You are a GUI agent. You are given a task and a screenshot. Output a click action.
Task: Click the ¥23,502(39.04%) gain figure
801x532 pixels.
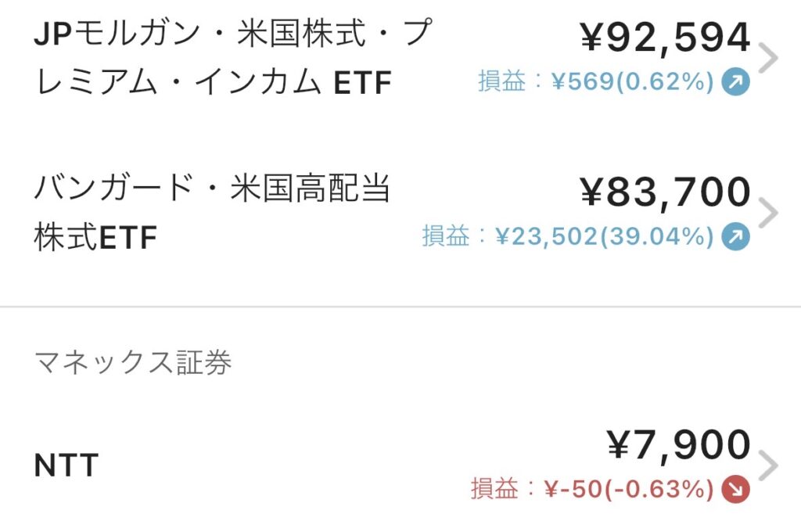tap(604, 236)
